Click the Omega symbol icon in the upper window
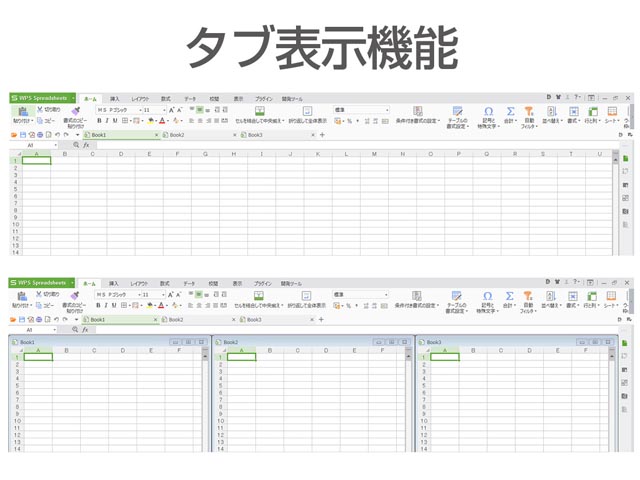The width and height of the screenshot is (640, 480). click(489, 111)
